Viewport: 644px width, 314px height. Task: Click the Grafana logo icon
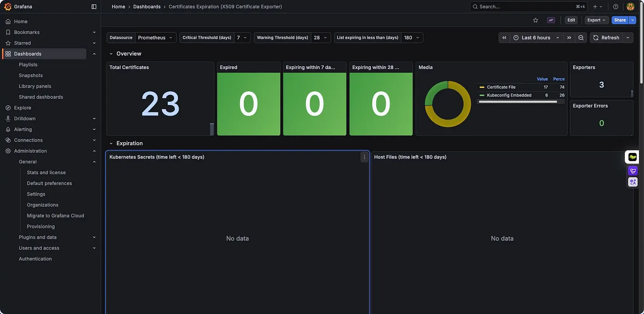(x=8, y=6)
